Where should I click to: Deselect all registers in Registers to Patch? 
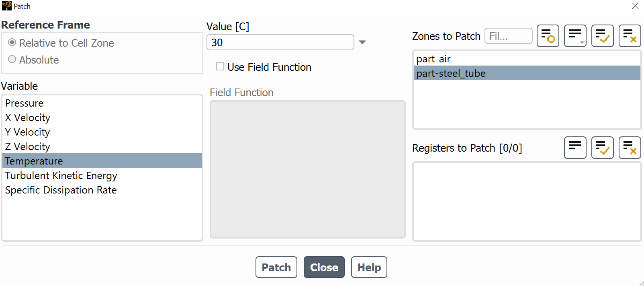tap(630, 148)
